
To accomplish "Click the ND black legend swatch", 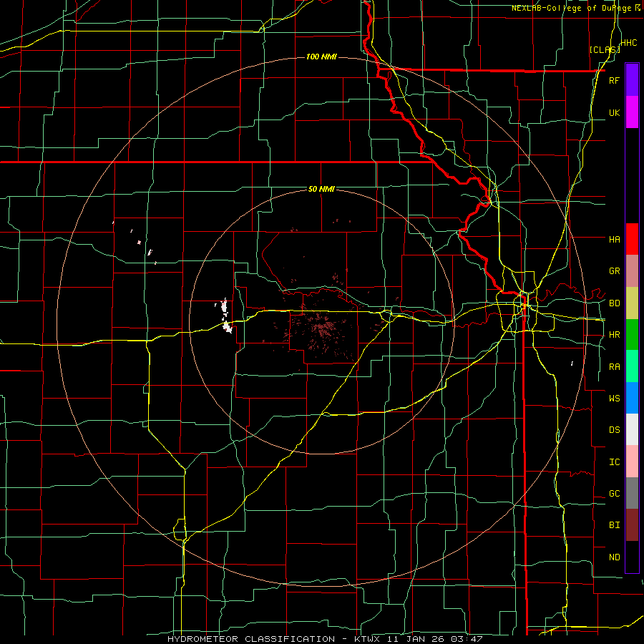I will point(632,557).
